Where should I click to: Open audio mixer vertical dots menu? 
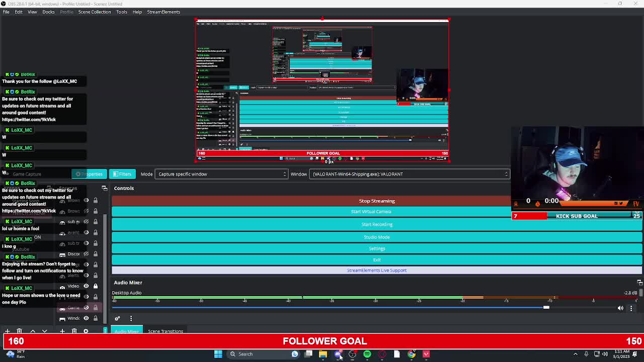(131, 318)
